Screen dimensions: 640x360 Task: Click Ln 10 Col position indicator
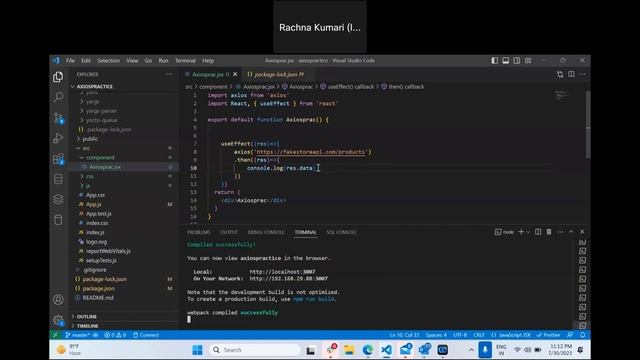click(x=404, y=335)
